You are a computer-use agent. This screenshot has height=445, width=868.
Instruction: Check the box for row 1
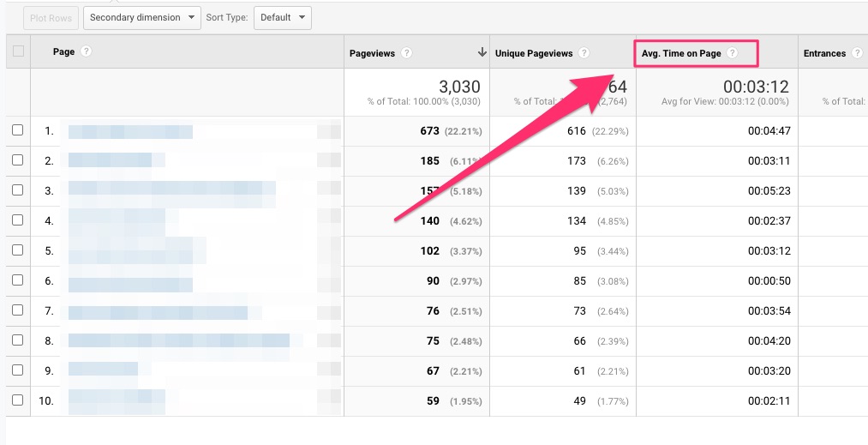pos(18,130)
